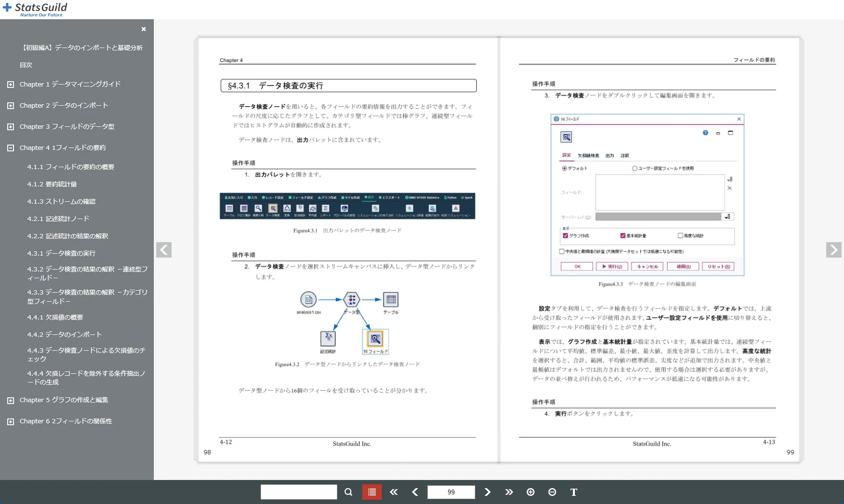Click the search magnifier icon
844x504 pixels.
pyautogui.click(x=348, y=492)
